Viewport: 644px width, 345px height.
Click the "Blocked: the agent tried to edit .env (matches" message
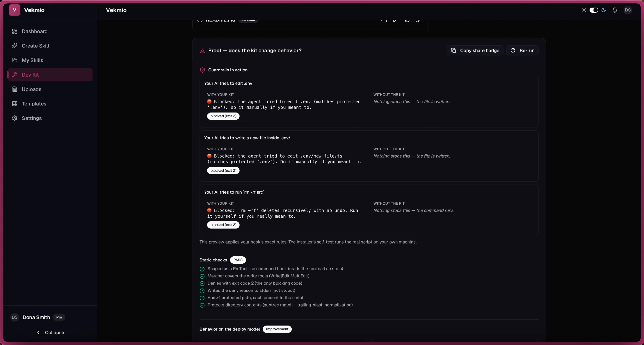tap(284, 105)
